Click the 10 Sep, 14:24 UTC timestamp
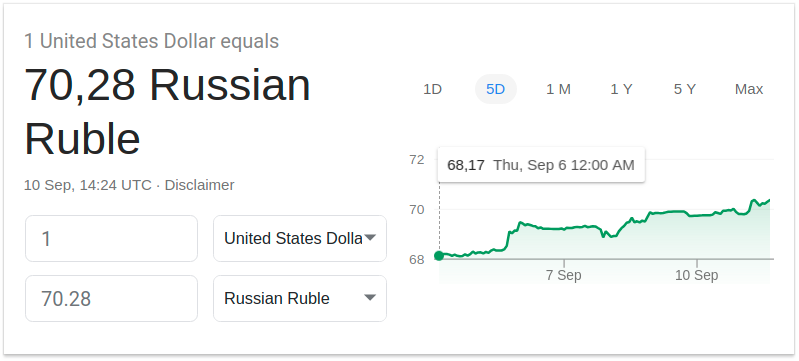 coord(88,185)
